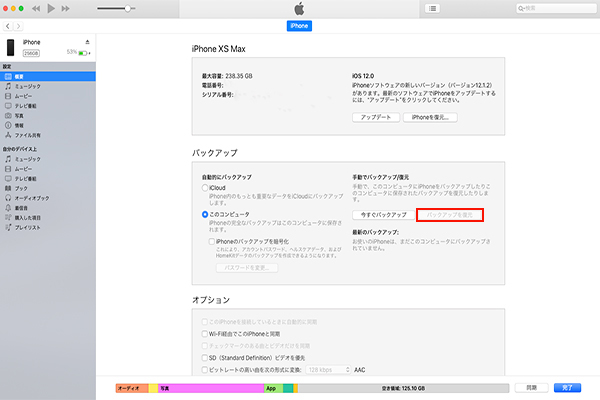Go back with the left chevron
The image size is (600, 400).
tap(8, 26)
